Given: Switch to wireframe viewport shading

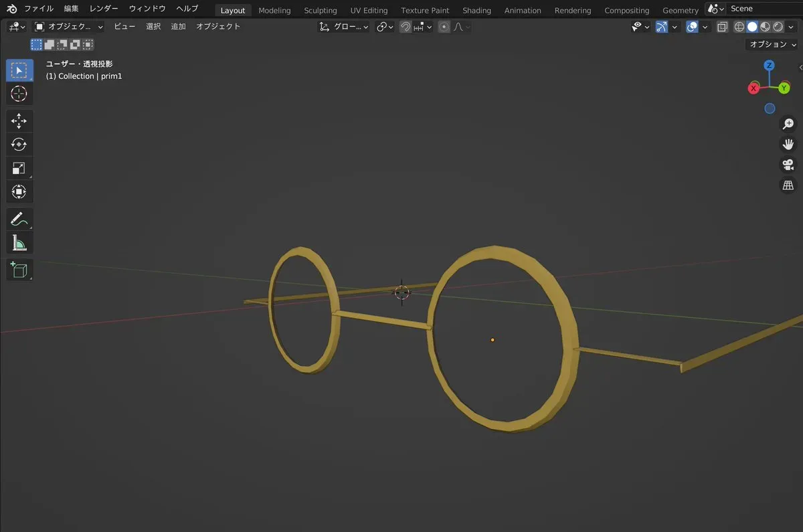Looking at the screenshot, I should (739, 27).
